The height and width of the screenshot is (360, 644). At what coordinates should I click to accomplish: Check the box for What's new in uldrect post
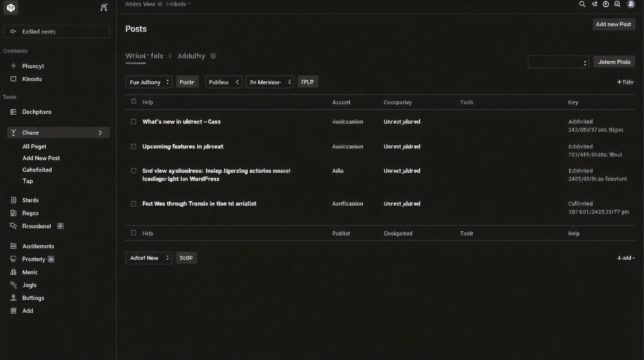click(x=133, y=122)
